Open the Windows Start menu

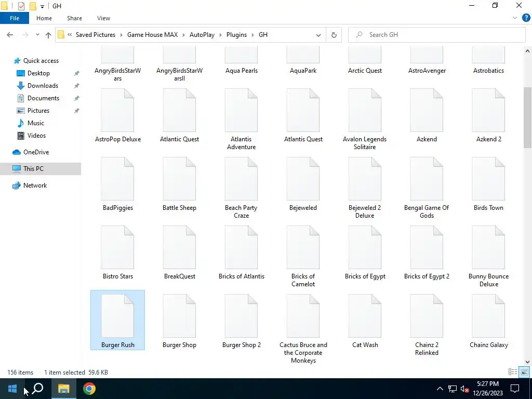click(x=12, y=389)
